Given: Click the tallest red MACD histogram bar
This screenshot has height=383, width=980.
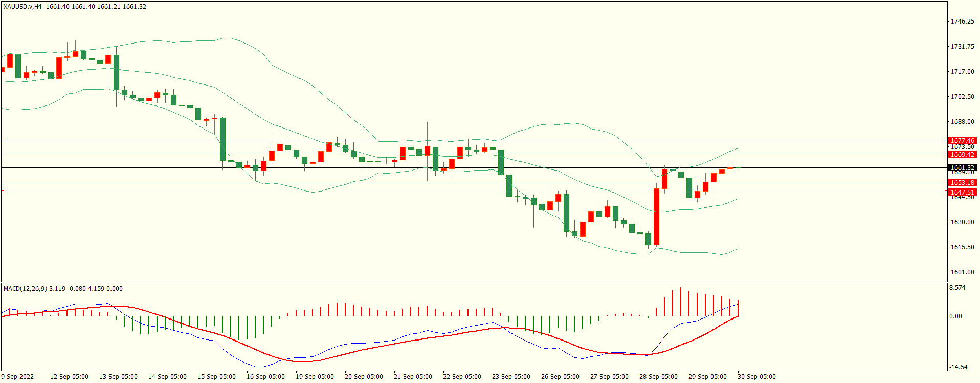Looking at the screenshot, I should point(680,302).
